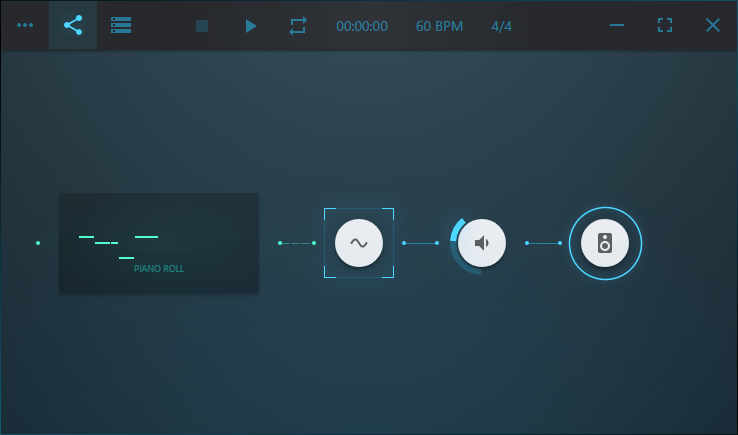Select the sine wave oscillator node
The image size is (738, 435).
coord(359,243)
